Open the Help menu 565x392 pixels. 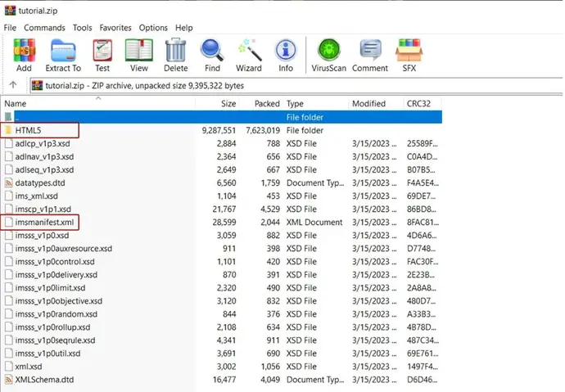(x=184, y=28)
